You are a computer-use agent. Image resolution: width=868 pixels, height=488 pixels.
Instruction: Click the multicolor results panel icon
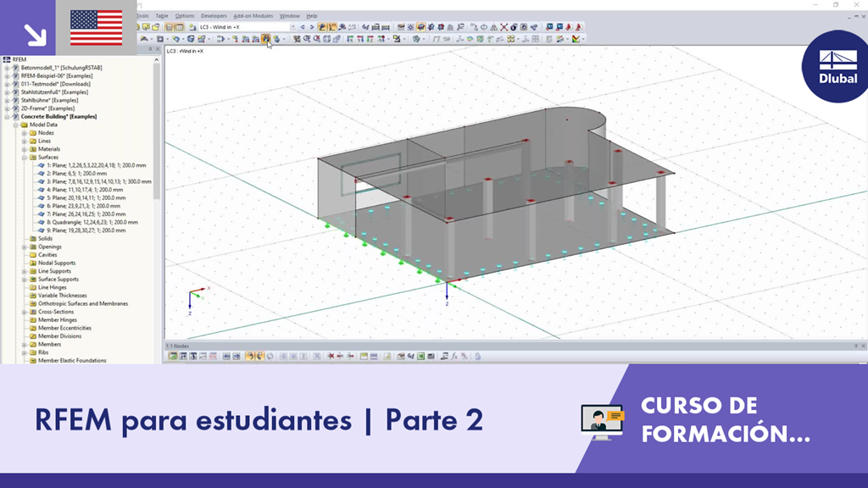tap(576, 39)
